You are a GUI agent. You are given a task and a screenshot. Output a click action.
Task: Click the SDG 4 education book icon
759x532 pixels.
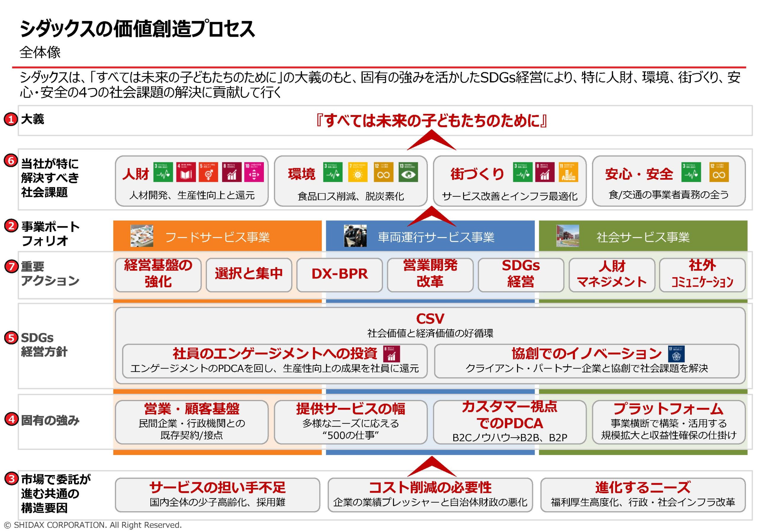click(x=186, y=172)
